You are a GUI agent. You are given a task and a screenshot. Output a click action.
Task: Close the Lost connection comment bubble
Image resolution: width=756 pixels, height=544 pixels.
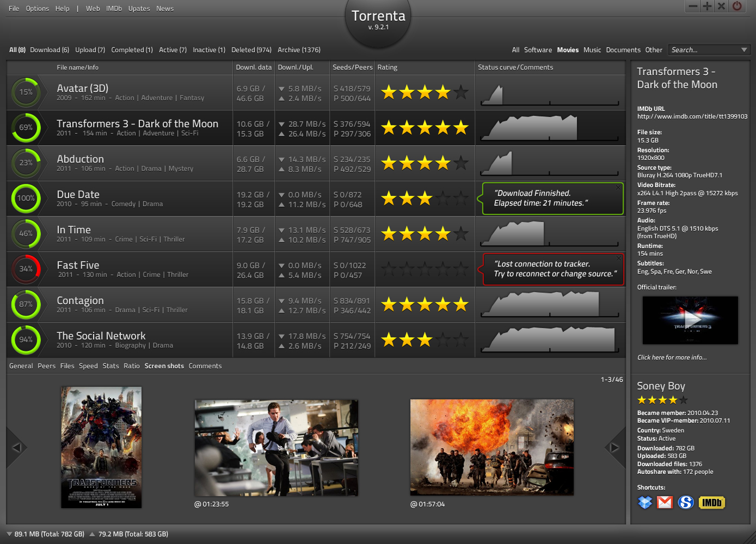point(618,258)
